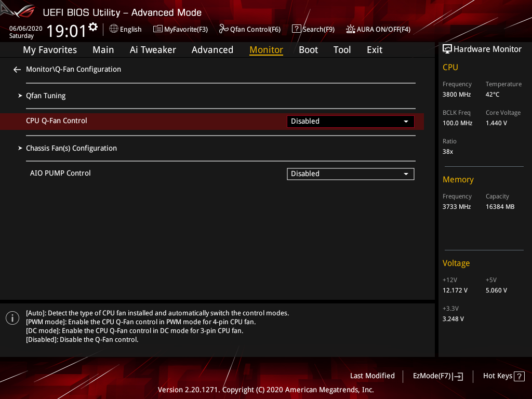Click Last Modified button
This screenshot has width=532, height=399.
click(x=372, y=376)
